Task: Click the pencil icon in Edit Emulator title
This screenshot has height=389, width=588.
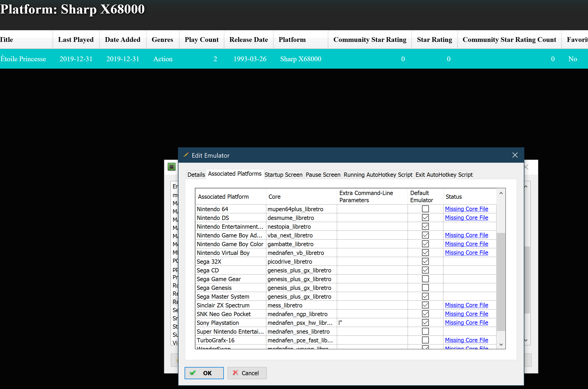Action: pyautogui.click(x=186, y=155)
